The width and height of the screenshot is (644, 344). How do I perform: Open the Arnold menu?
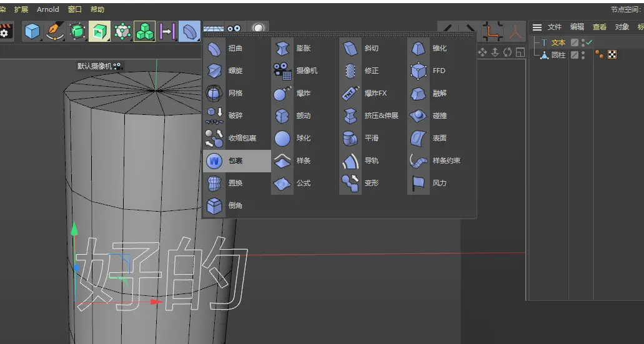pos(48,9)
